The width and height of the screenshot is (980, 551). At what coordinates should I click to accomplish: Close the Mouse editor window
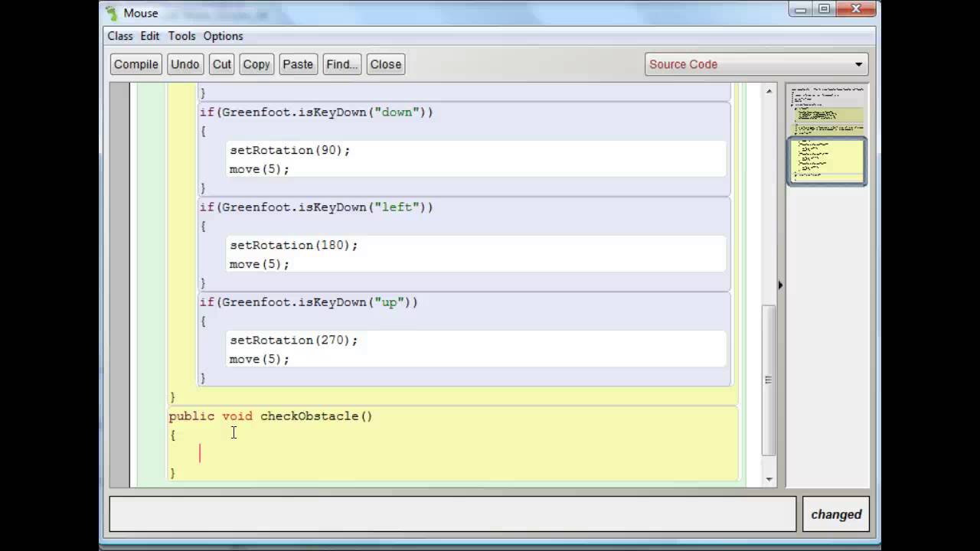click(x=857, y=9)
